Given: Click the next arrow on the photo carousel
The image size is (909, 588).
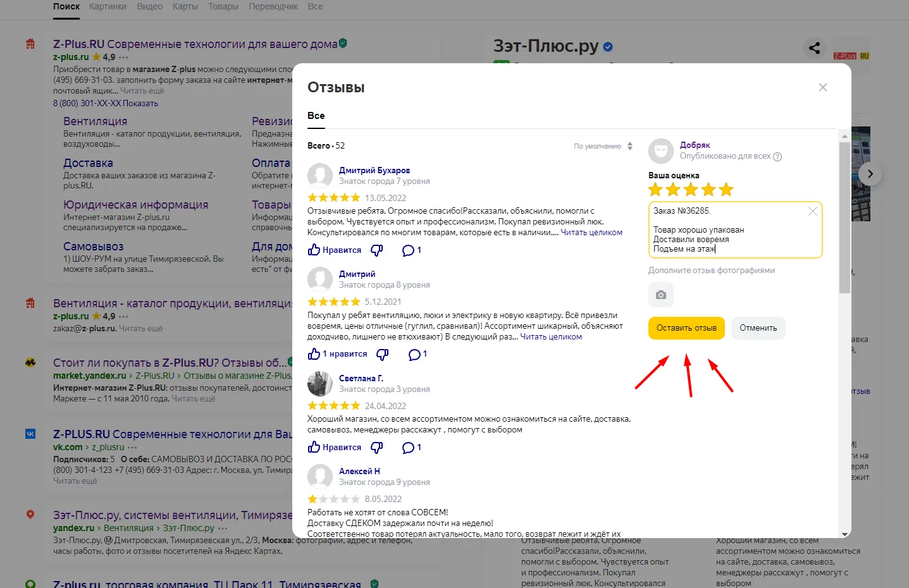Looking at the screenshot, I should [870, 174].
